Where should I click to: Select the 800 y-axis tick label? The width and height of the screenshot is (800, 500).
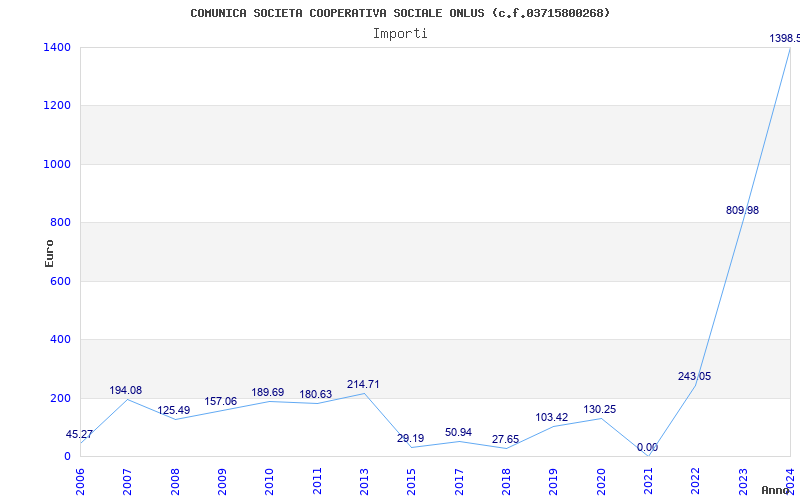click(60, 222)
